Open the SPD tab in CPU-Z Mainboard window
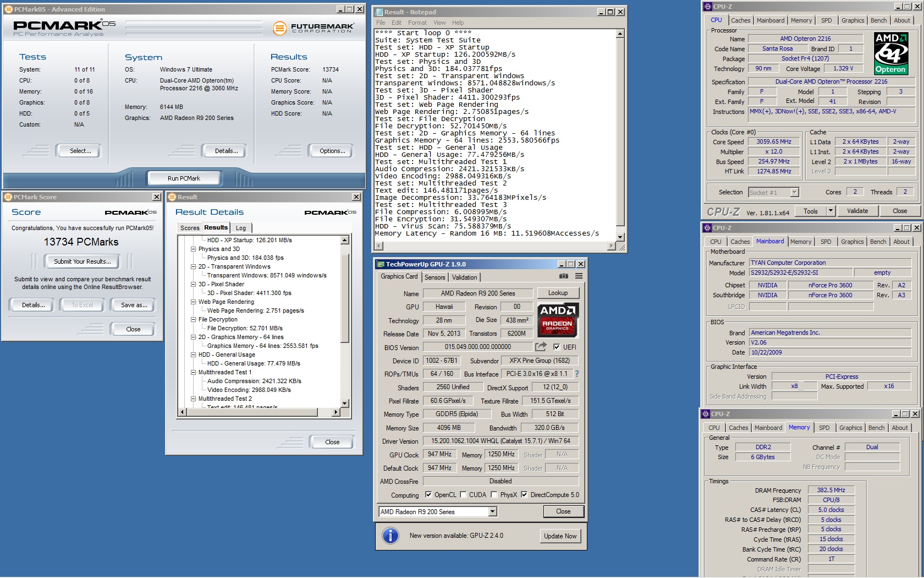924x578 pixels. click(826, 242)
